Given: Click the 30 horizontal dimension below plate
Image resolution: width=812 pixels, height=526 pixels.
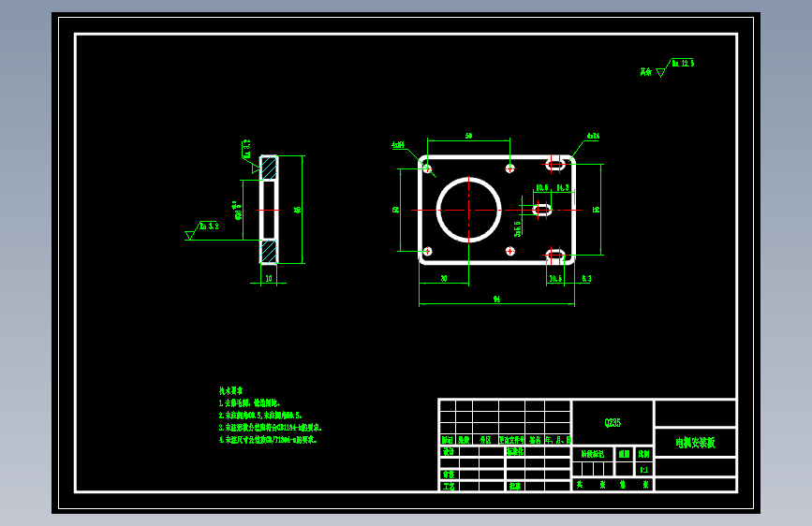Looking at the screenshot, I should [x=444, y=279].
